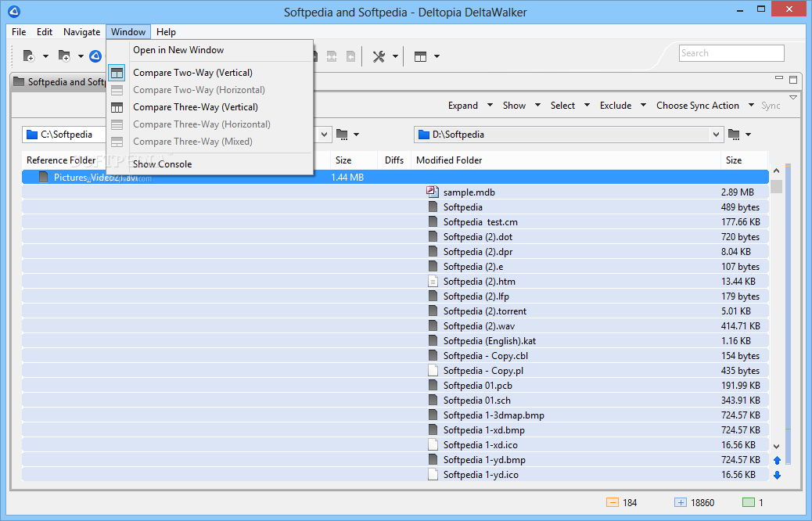Click the Softpedia (2).htm document icon
The image size is (812, 521).
433,281
